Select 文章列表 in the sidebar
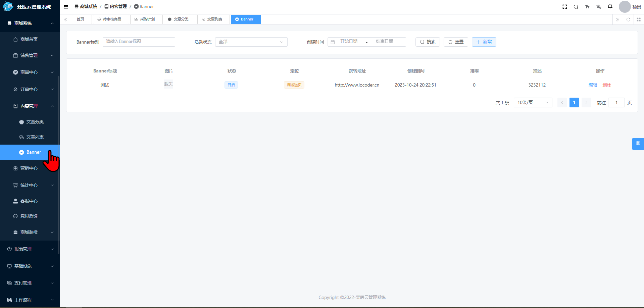 pyautogui.click(x=35, y=137)
